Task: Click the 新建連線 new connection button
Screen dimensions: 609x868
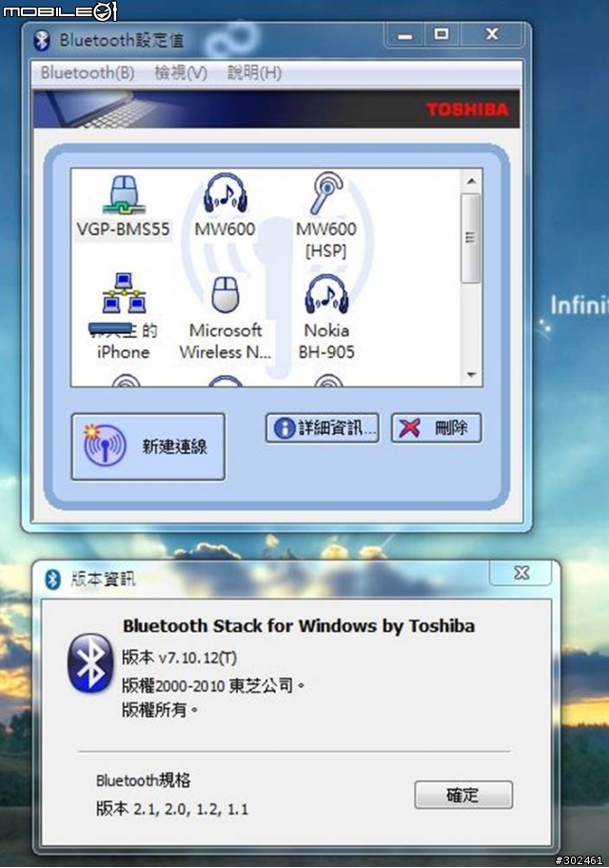Action: pos(147,446)
